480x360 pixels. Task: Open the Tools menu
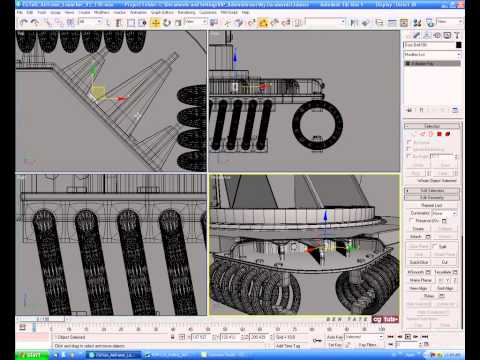click(42, 12)
